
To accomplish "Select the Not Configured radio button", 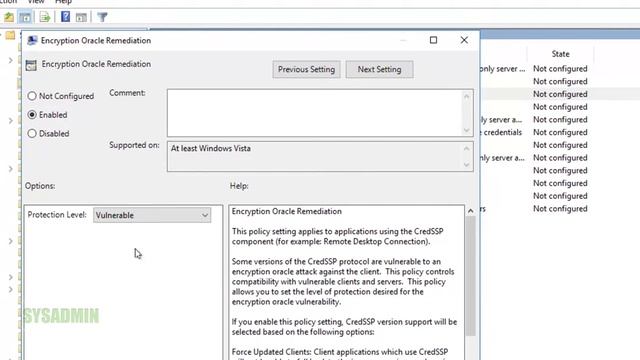I will pos(32,96).
